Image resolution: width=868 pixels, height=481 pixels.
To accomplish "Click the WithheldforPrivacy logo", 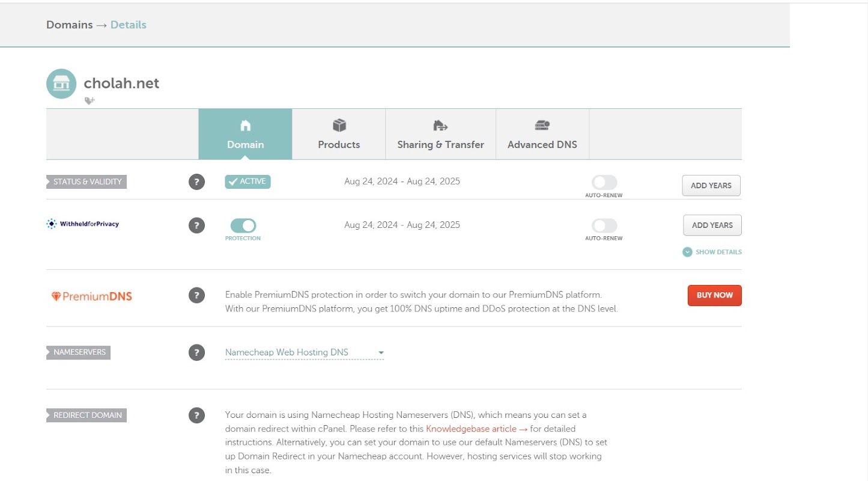I will tap(83, 224).
